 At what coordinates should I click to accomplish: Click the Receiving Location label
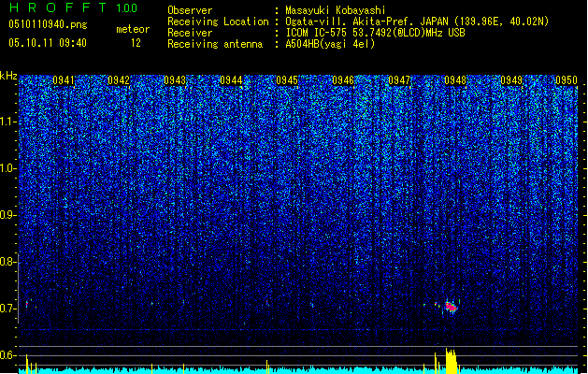(x=218, y=22)
